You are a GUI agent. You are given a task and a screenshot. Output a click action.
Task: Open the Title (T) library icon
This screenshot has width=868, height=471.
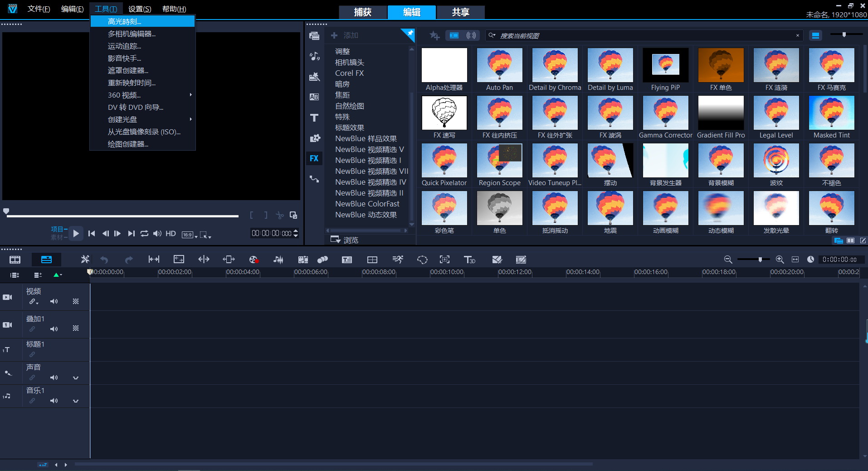click(314, 118)
